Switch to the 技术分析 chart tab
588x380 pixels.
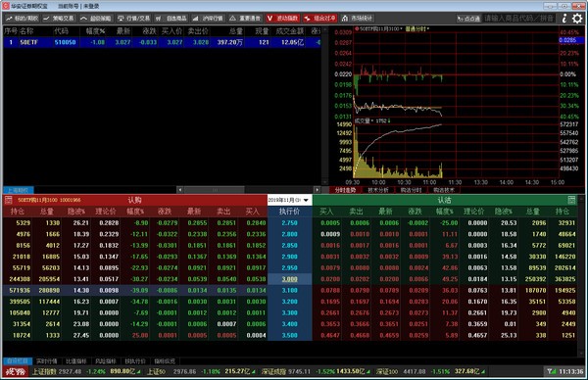coord(378,190)
